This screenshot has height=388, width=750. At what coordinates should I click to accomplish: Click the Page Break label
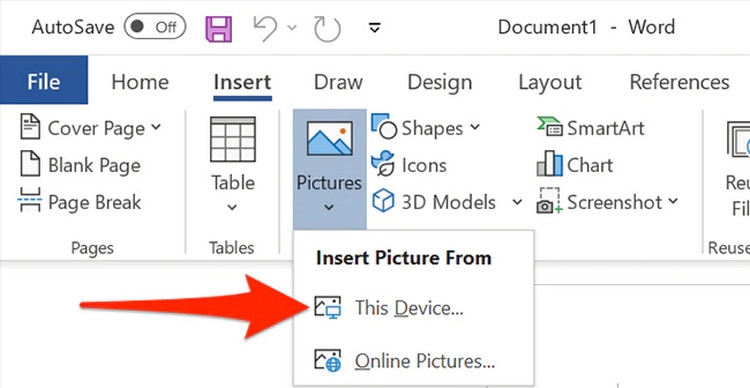pyautogui.click(x=95, y=203)
